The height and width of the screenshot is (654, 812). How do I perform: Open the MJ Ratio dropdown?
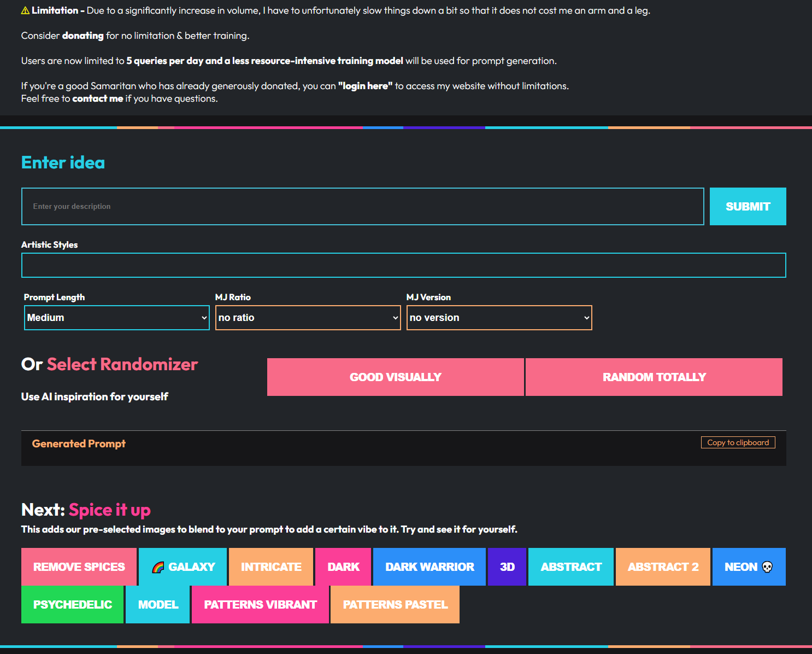(x=308, y=318)
